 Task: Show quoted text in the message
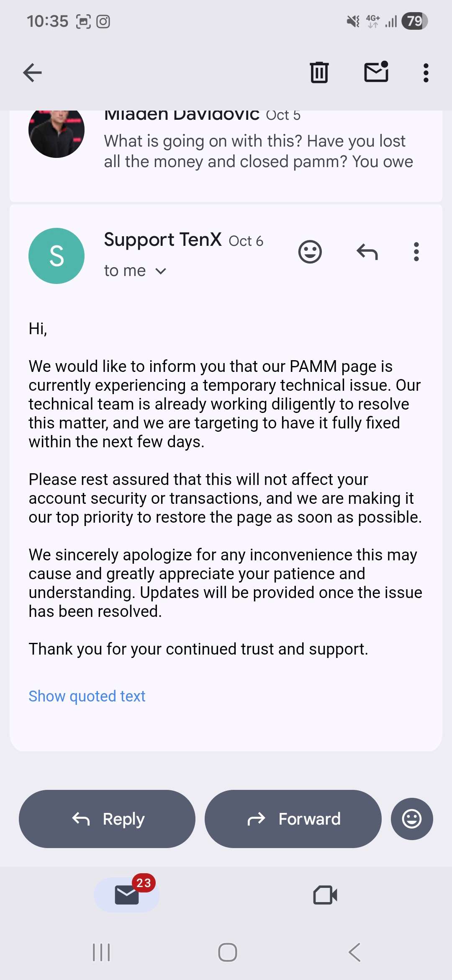(x=87, y=696)
